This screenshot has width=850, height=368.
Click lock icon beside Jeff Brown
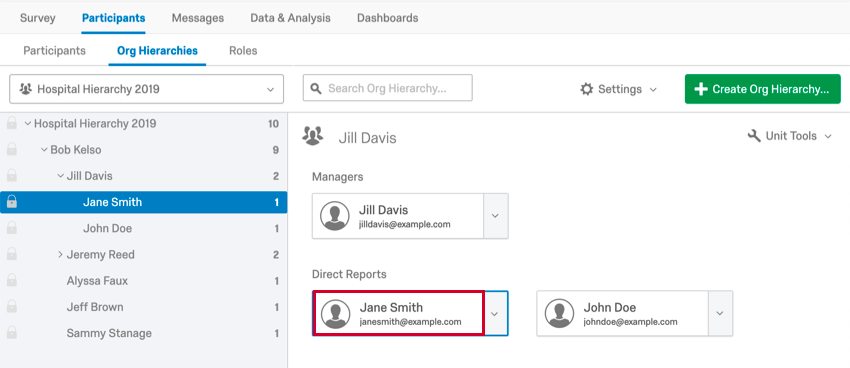11,307
